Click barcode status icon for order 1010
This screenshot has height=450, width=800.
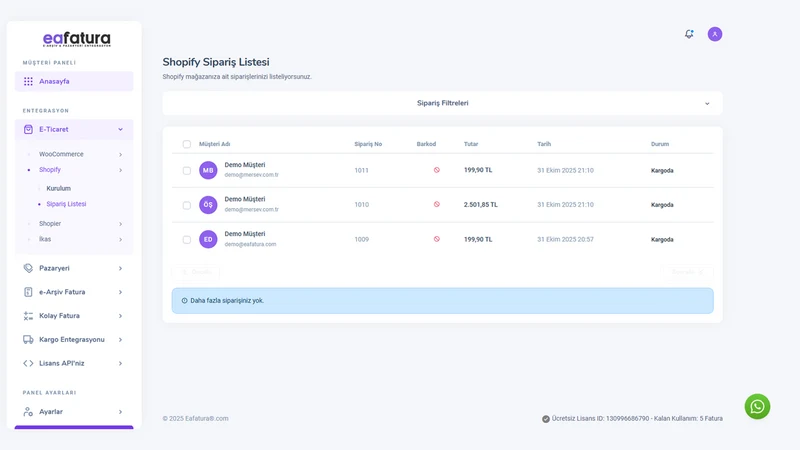point(437,204)
